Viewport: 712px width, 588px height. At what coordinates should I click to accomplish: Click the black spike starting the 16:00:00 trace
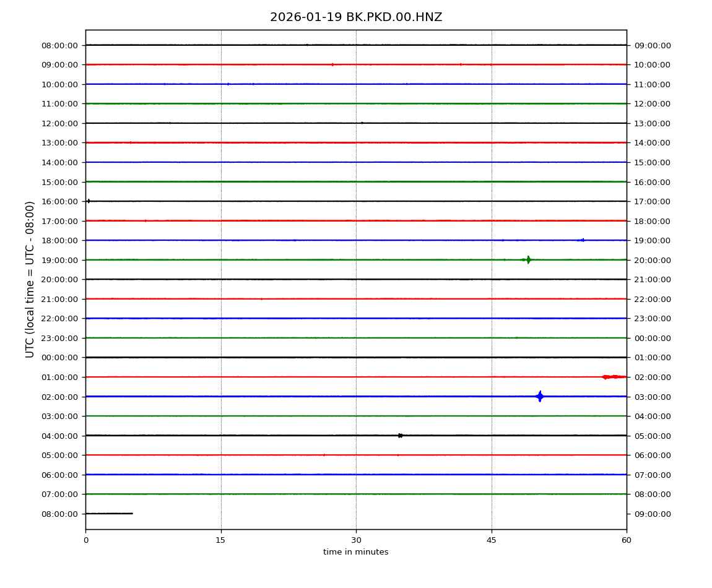click(89, 201)
